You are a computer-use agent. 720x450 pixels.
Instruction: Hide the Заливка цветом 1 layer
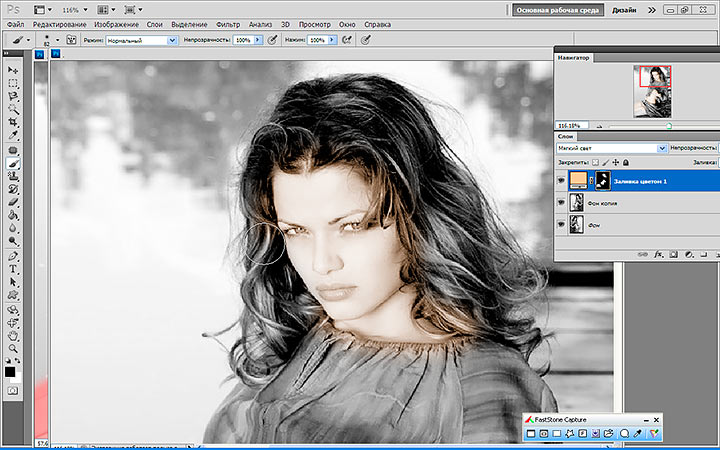pyautogui.click(x=561, y=181)
